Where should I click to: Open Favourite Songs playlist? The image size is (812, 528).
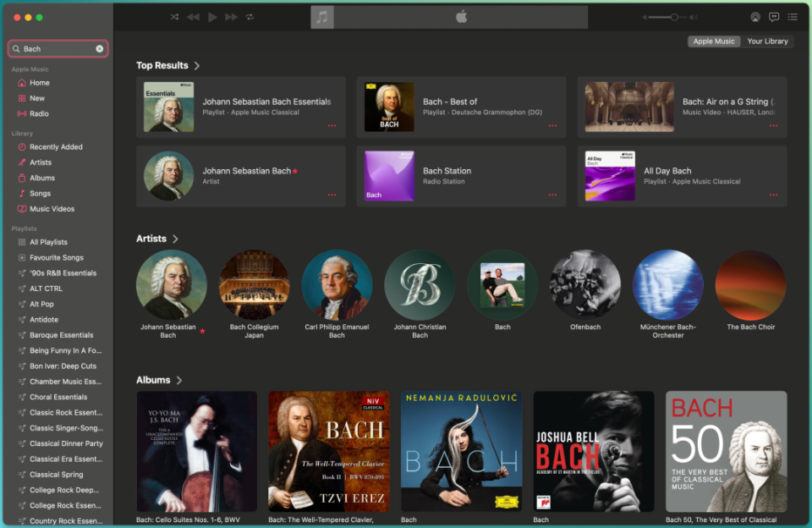click(x=58, y=258)
